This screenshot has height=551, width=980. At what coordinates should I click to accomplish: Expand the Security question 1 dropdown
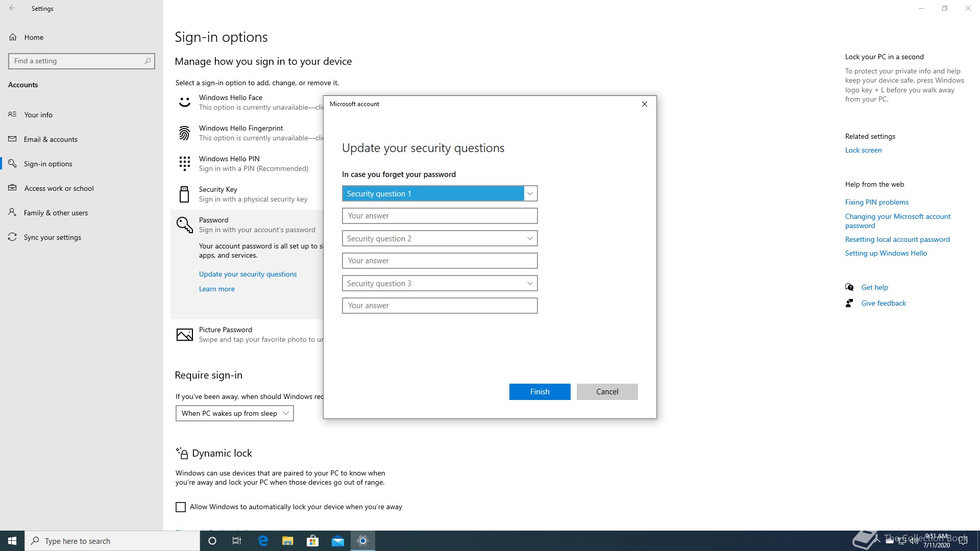pyautogui.click(x=439, y=193)
